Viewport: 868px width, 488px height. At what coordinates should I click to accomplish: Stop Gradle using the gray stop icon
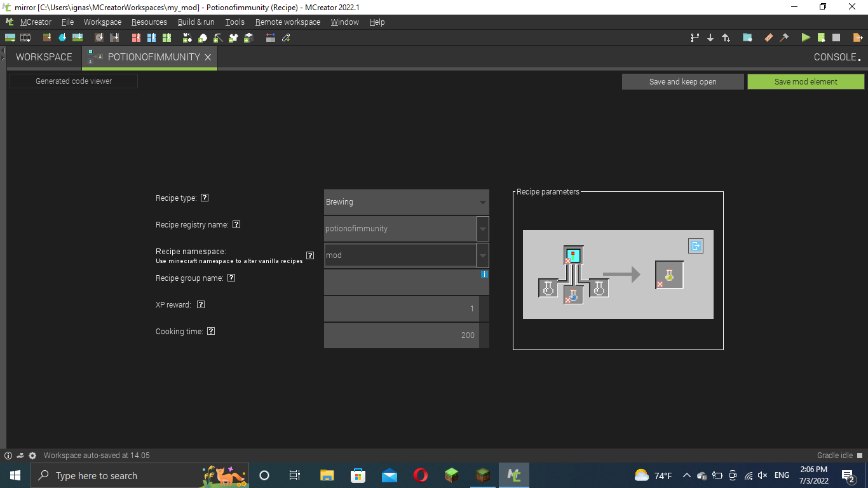click(836, 37)
